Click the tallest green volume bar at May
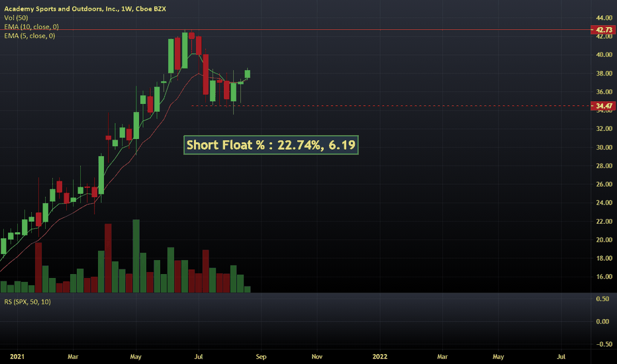617x364 pixels. [136, 255]
